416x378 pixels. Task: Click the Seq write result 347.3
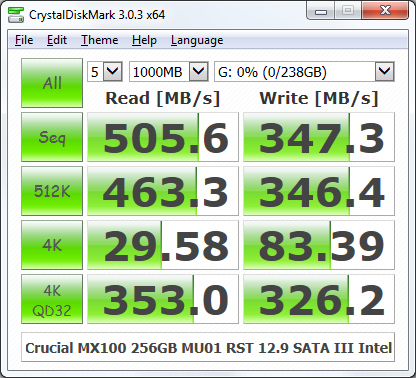tap(319, 137)
